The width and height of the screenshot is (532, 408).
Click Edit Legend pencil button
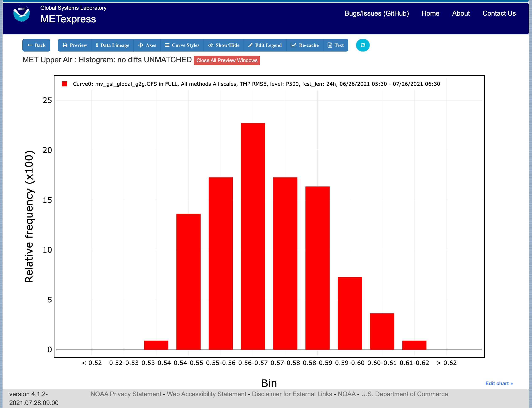coord(265,45)
